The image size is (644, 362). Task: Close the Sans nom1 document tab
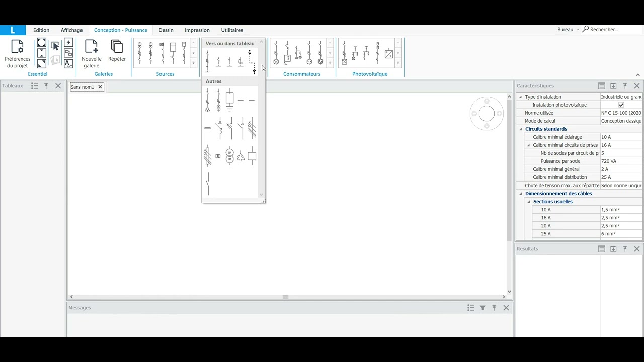point(100,87)
